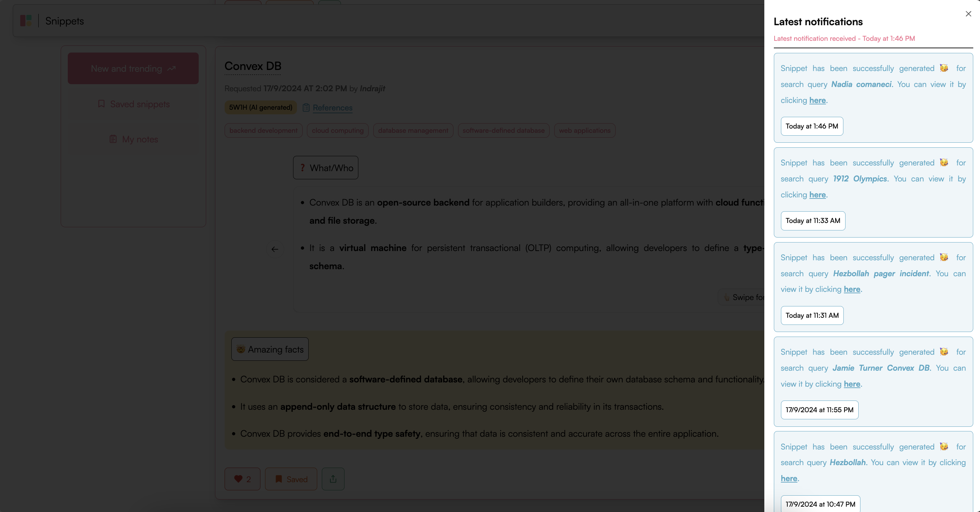
Task: Click the Snippets app logo icon
Action: (26, 21)
